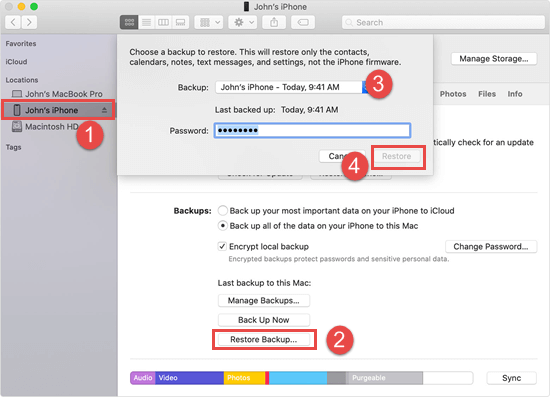Click Manage Storage button
This screenshot has width=550, height=397.
494,59
